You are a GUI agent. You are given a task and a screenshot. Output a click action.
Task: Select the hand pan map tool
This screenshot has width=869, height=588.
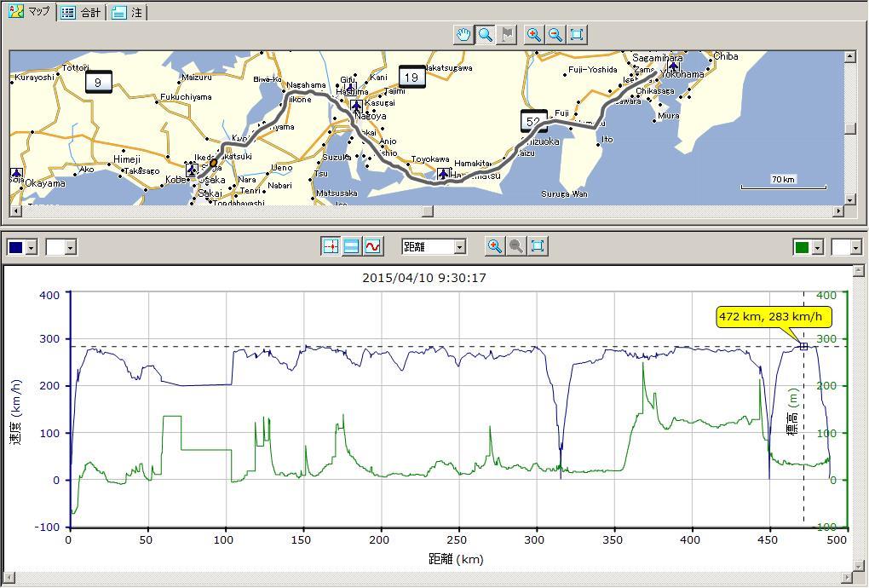click(463, 35)
